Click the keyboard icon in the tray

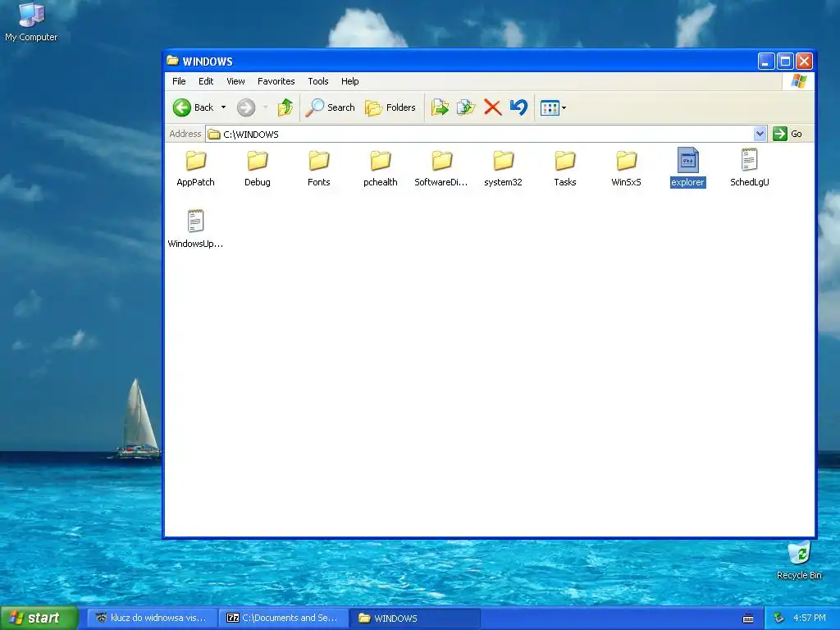[748, 619]
